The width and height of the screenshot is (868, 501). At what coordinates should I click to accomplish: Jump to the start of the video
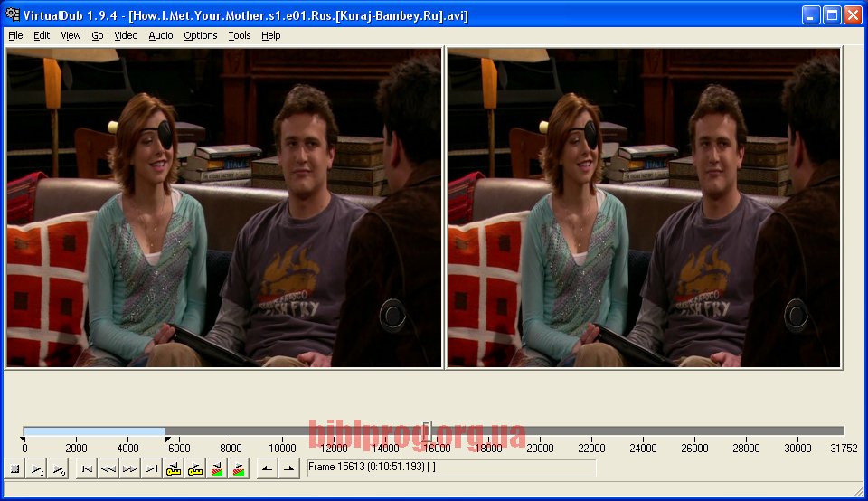[87, 468]
